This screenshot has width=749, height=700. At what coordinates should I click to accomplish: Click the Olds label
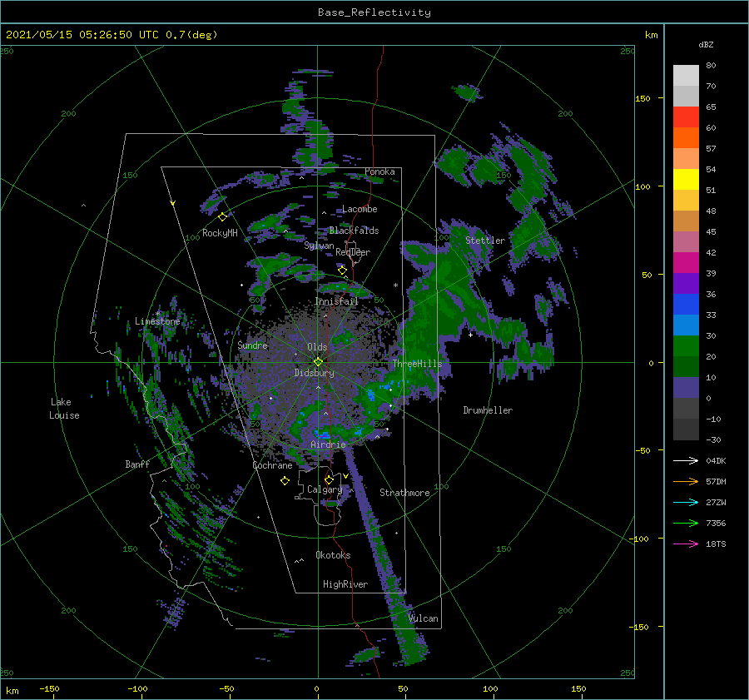[317, 347]
